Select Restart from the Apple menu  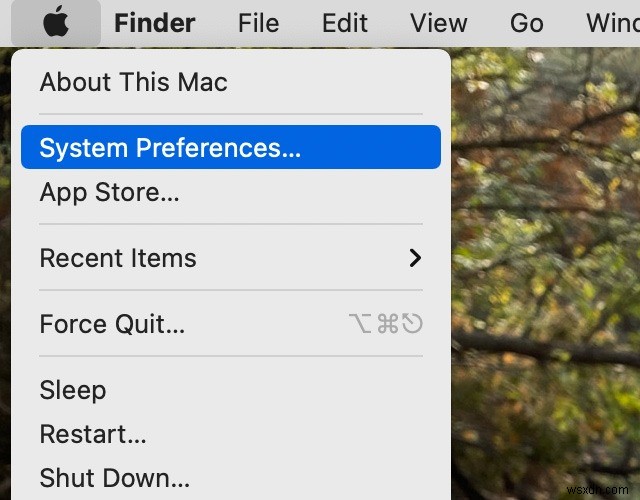[x=93, y=434]
